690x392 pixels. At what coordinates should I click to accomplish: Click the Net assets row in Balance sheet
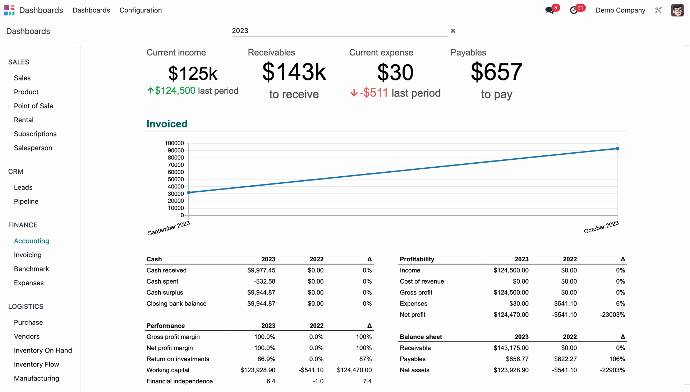512,370
